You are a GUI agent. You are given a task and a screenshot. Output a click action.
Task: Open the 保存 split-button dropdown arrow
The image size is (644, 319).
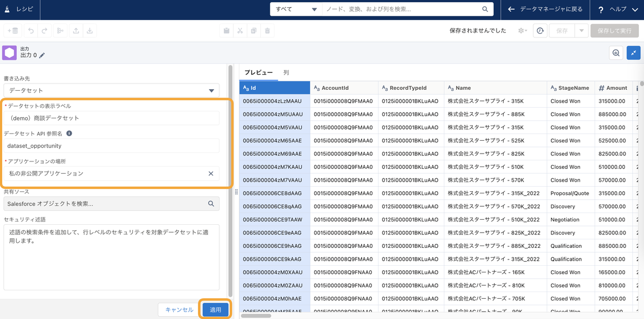click(581, 31)
